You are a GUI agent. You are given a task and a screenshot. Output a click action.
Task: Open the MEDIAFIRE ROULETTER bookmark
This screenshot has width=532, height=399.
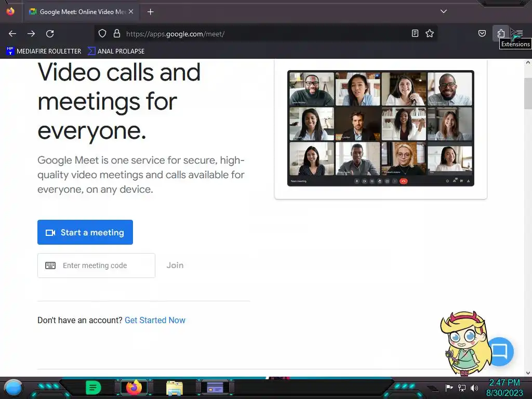(x=44, y=51)
